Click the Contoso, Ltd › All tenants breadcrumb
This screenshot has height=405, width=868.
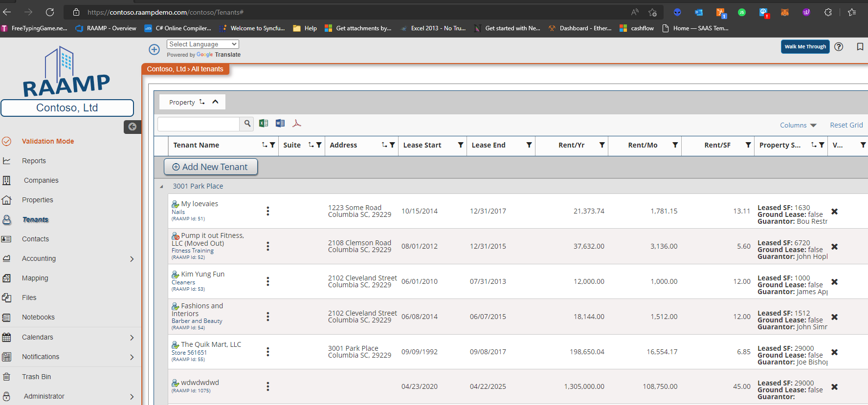(x=185, y=69)
